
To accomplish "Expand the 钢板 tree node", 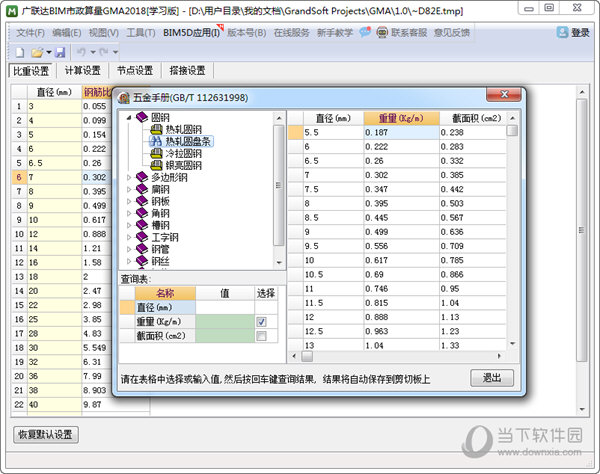I will click(129, 201).
